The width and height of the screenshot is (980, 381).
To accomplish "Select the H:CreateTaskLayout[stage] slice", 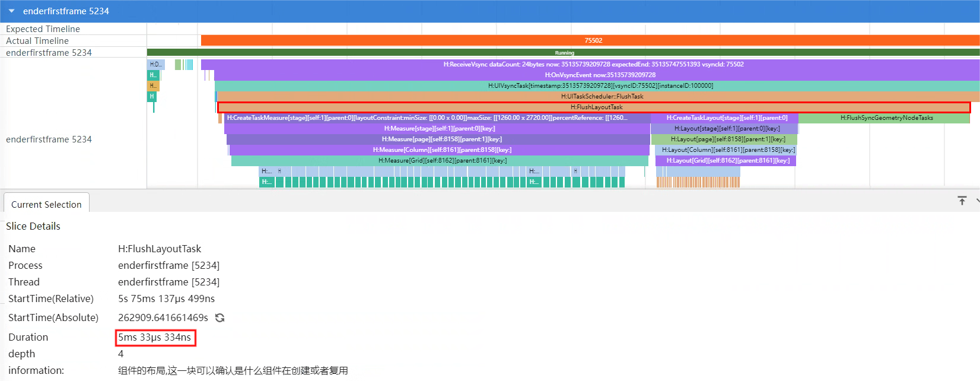I will point(724,118).
